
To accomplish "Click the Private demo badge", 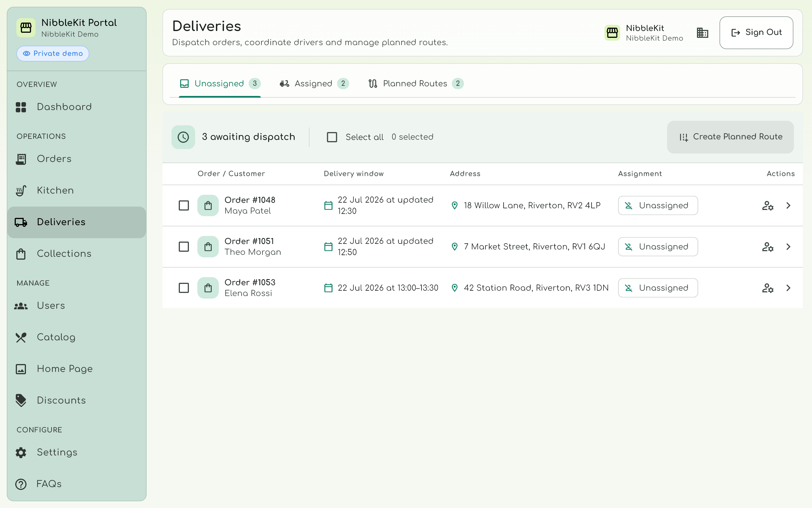I will coord(53,54).
